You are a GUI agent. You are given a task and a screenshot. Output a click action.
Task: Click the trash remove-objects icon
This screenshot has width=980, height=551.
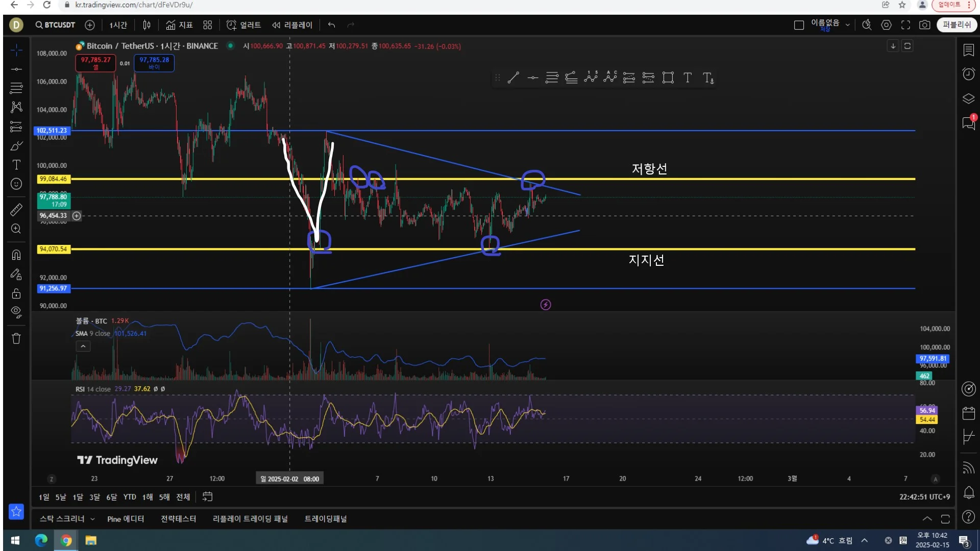click(x=16, y=339)
